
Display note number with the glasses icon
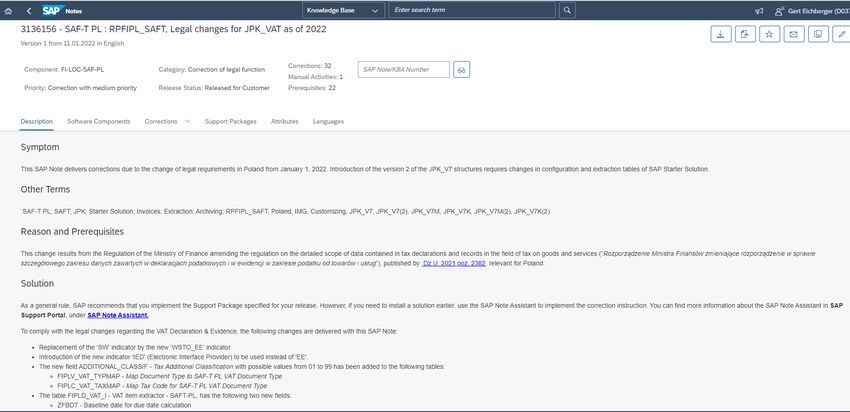click(461, 69)
